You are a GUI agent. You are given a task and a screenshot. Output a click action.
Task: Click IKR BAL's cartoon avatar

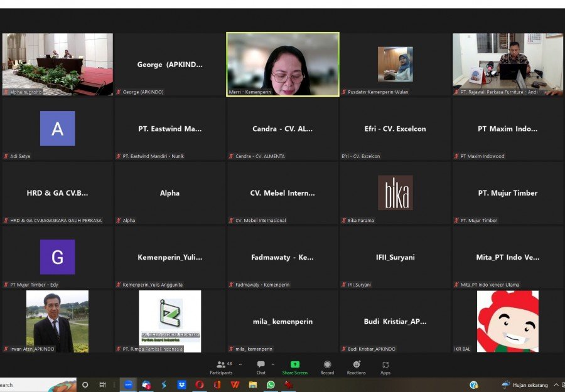point(508,322)
